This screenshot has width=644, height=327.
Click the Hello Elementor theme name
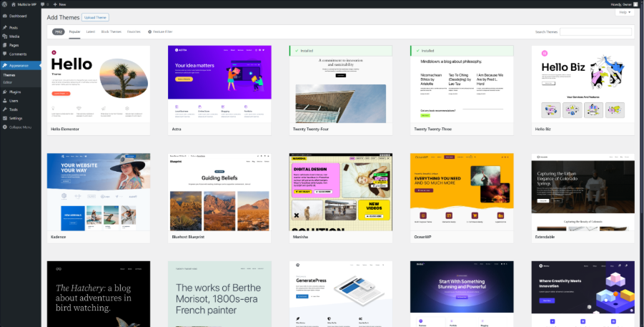click(x=65, y=130)
